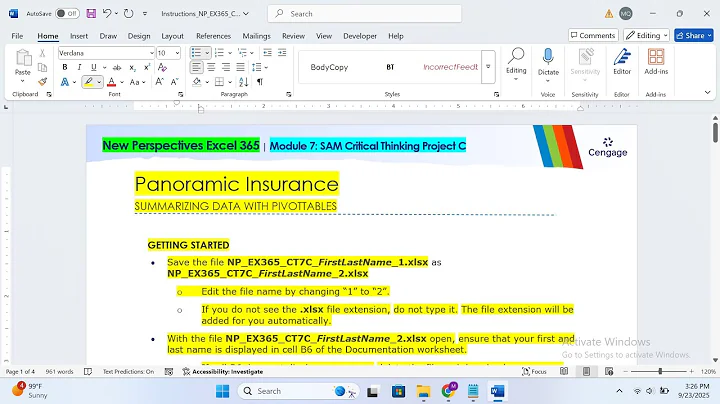Switch to Web Layout view
Image resolution: width=720 pixels, height=404 pixels.
609,371
